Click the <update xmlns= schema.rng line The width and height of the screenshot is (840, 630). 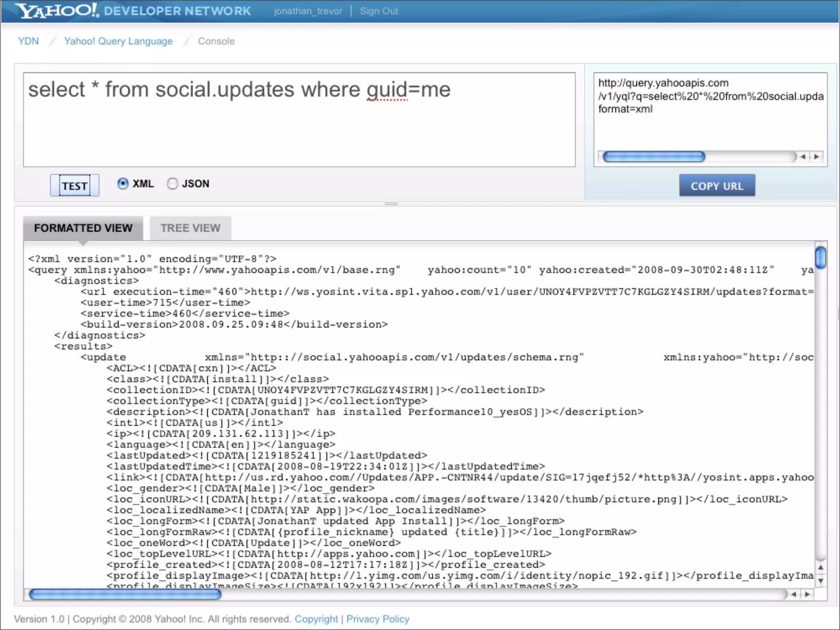click(447, 357)
